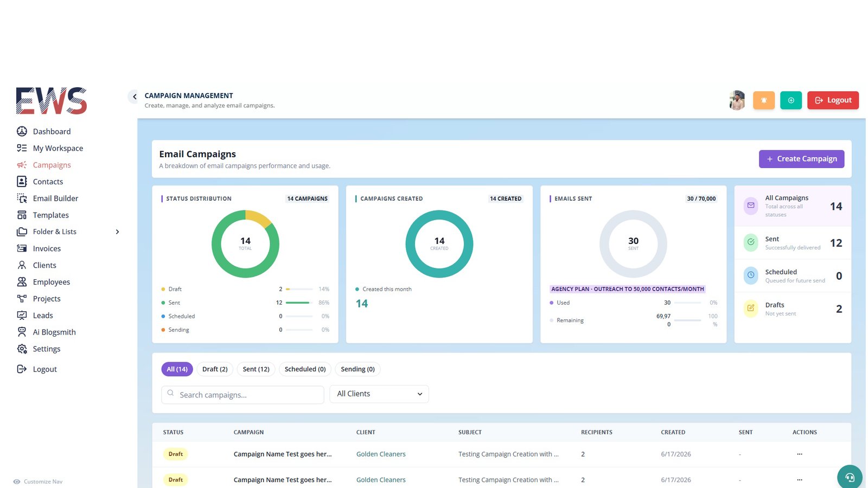868x488 pixels.
Task: Open the support chat headset icon
Action: 850,477
